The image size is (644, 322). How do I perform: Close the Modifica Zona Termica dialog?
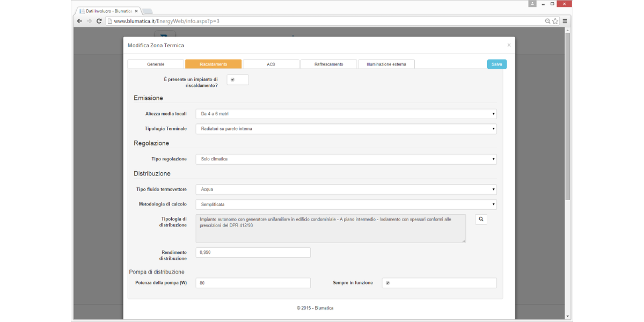point(509,45)
